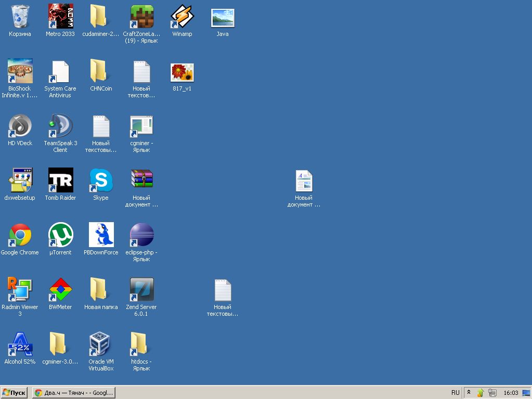Select the Tomb Raider shortcut
532x399 pixels.
tap(60, 180)
